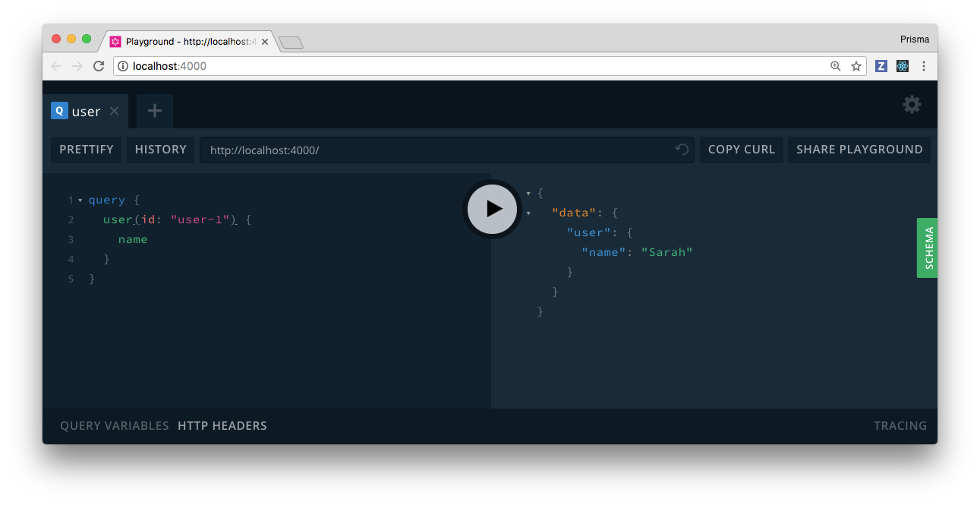Image resolution: width=980 pixels, height=505 pixels.
Task: Click the browser reload page icon
Action: click(99, 66)
